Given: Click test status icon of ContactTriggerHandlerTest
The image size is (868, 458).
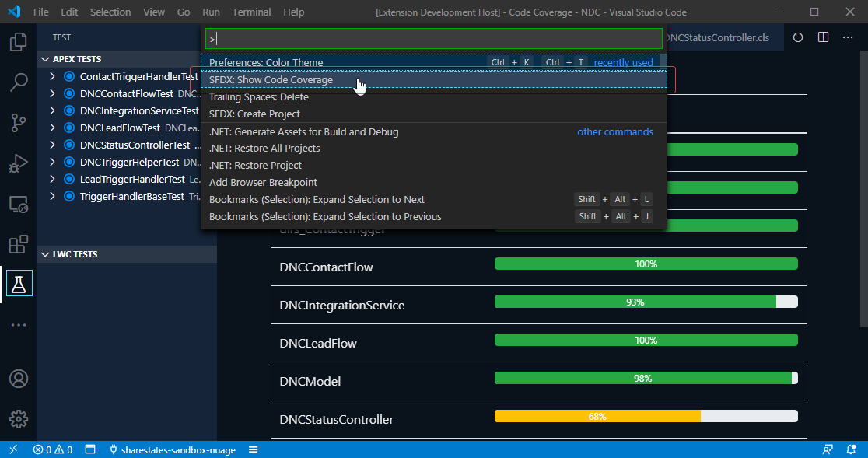Looking at the screenshot, I should click(x=69, y=76).
